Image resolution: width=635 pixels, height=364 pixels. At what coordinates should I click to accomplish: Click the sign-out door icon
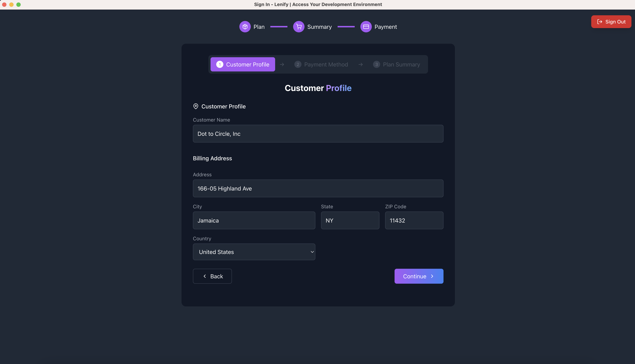[x=600, y=22]
